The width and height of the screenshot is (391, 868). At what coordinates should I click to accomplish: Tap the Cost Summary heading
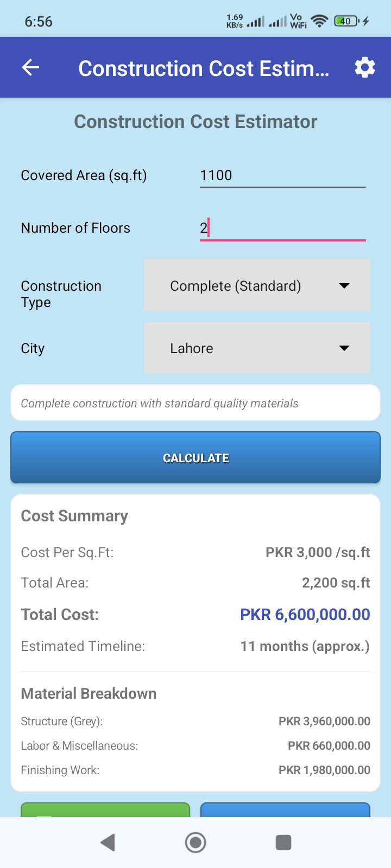[x=74, y=516]
